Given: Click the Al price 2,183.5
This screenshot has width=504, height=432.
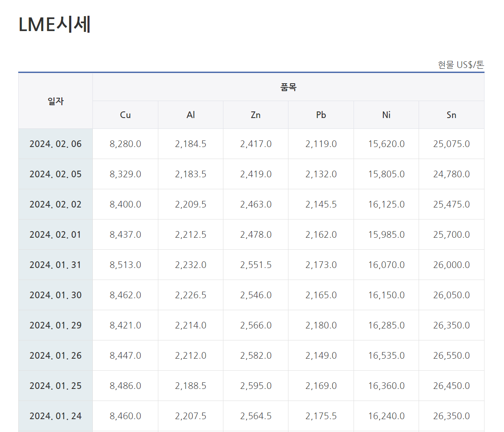Looking at the screenshot, I should (191, 174).
